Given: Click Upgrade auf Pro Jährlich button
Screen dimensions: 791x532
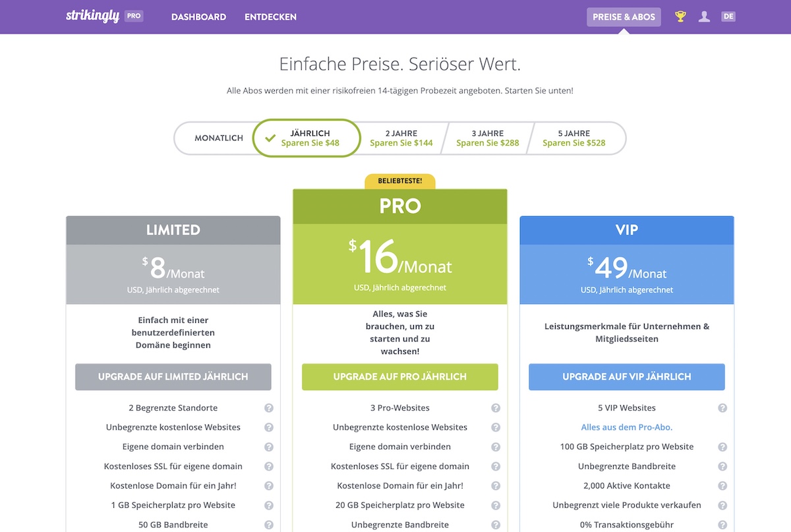Looking at the screenshot, I should [400, 377].
